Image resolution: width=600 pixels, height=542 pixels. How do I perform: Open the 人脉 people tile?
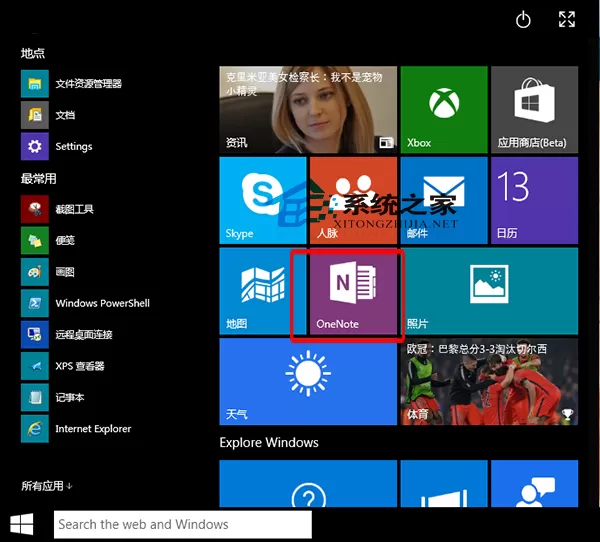tap(353, 200)
